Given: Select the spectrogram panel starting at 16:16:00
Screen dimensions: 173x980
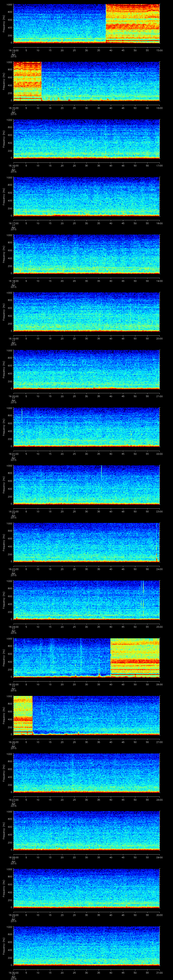Looking at the screenshot, I should (x=86, y=139).
